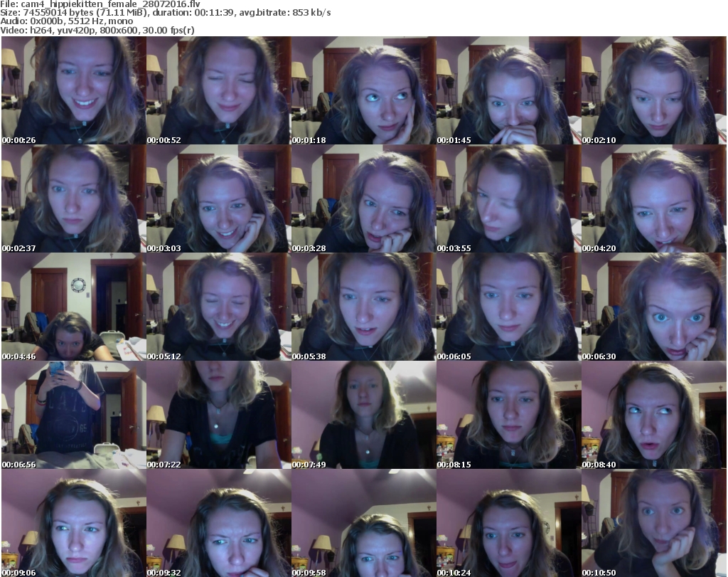Choose the frame stamped 00:05:38

pyautogui.click(x=363, y=307)
